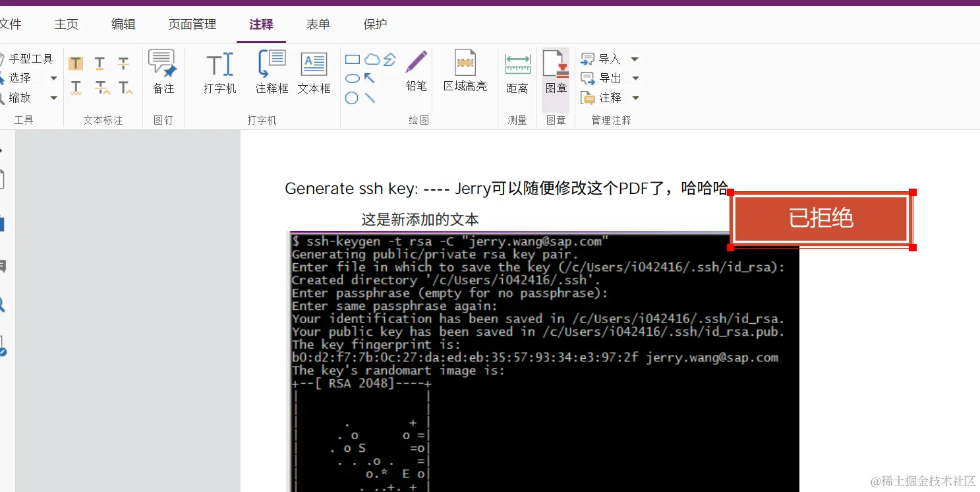Viewport: 980px width, 492px height.
Task: Expand the 缩放 zoom dropdown arrow
Action: [54, 98]
